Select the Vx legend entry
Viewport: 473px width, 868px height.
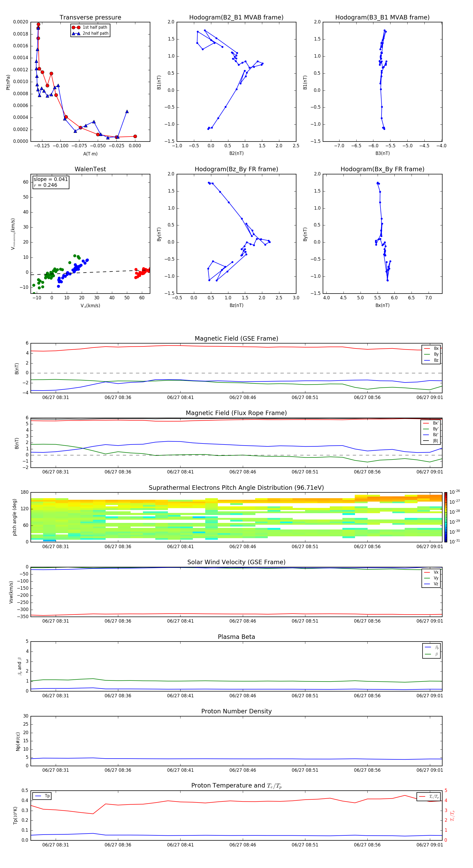click(x=431, y=573)
